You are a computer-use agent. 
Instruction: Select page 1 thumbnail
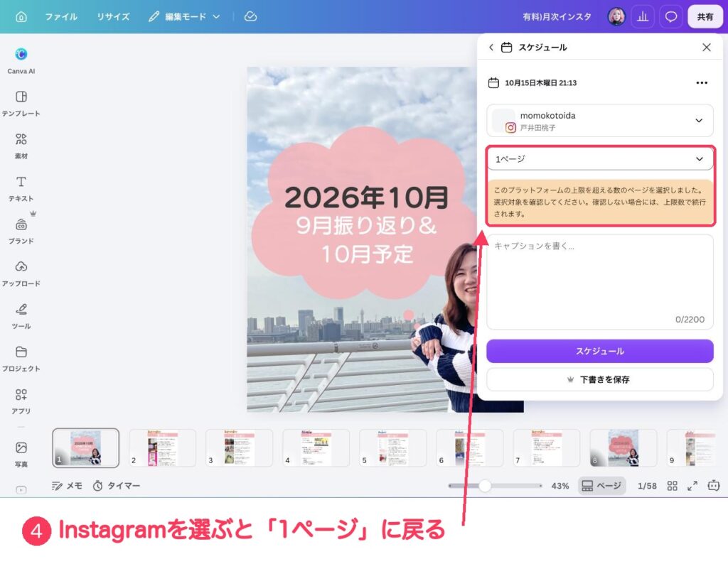(85, 448)
